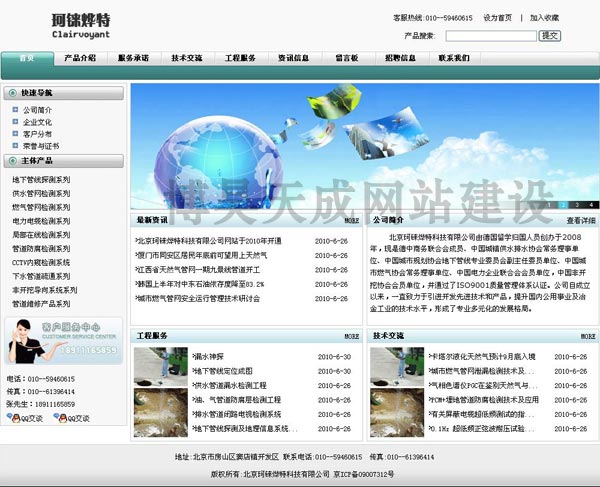Click the bullet icon beside 公司简介
The image size is (600, 487).
15,110
